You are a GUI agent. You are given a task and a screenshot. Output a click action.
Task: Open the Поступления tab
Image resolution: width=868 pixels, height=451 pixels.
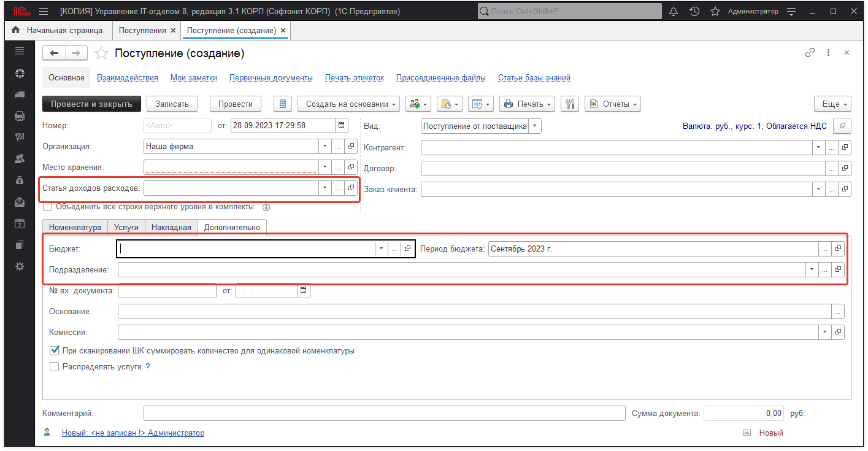pyautogui.click(x=142, y=30)
